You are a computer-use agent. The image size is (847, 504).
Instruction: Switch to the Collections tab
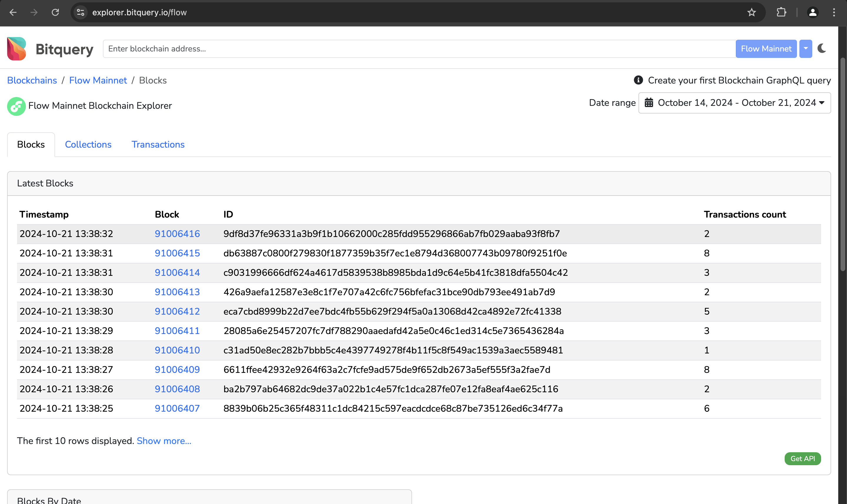(88, 145)
